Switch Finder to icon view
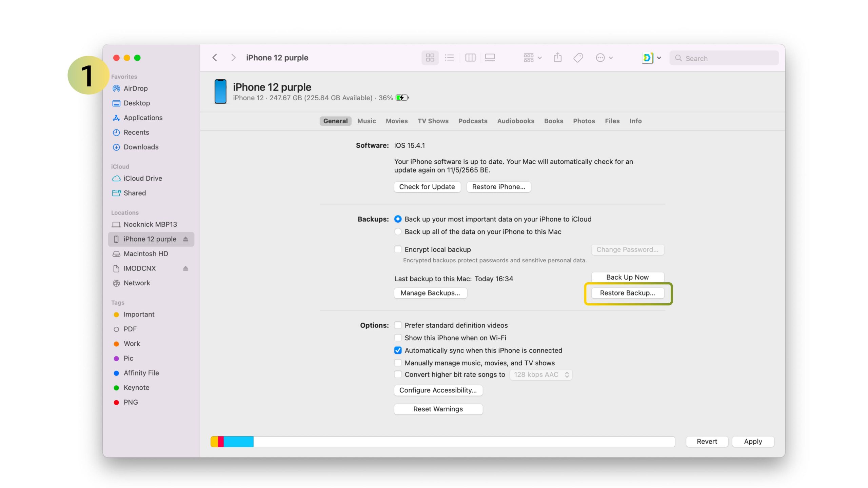 tap(430, 58)
